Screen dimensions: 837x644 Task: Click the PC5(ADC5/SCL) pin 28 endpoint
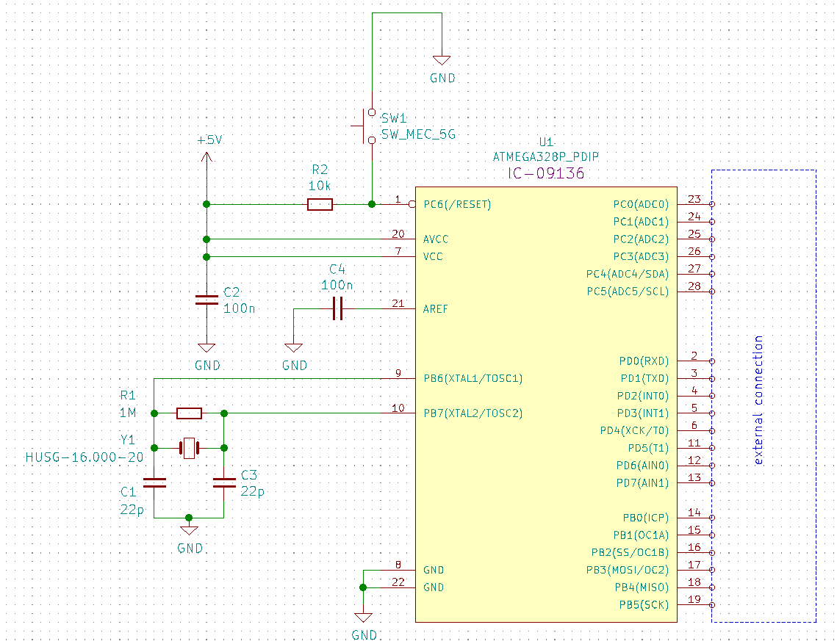(711, 291)
